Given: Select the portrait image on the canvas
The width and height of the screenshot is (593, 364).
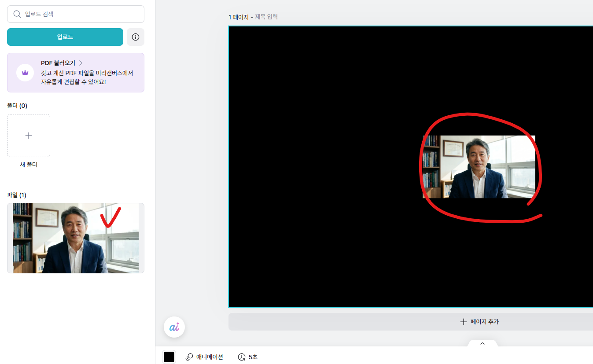Looking at the screenshot, I should (x=479, y=167).
